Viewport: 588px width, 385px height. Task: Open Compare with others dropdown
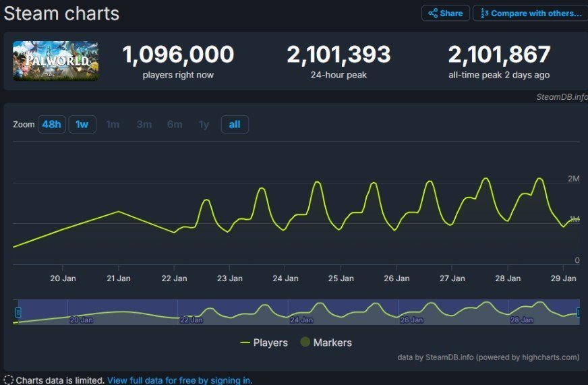(530, 13)
